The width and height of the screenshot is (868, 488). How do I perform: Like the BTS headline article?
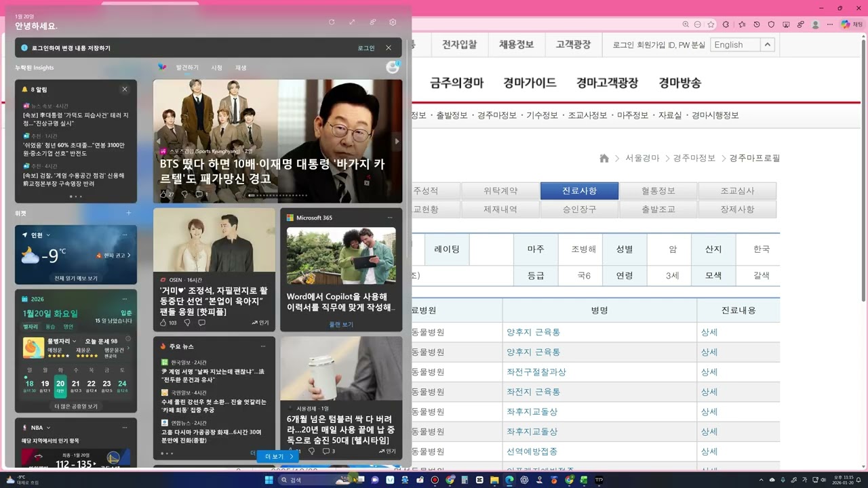click(x=163, y=195)
